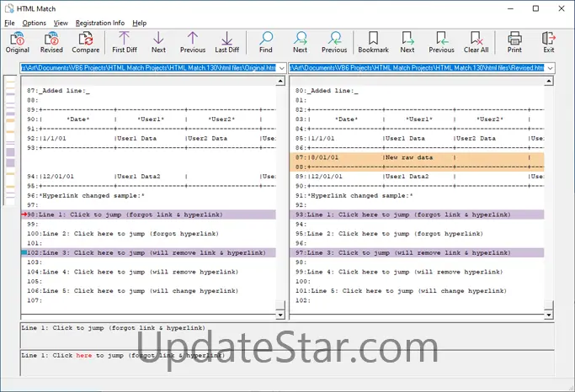Click left pane scroll down arrow

tap(280, 315)
